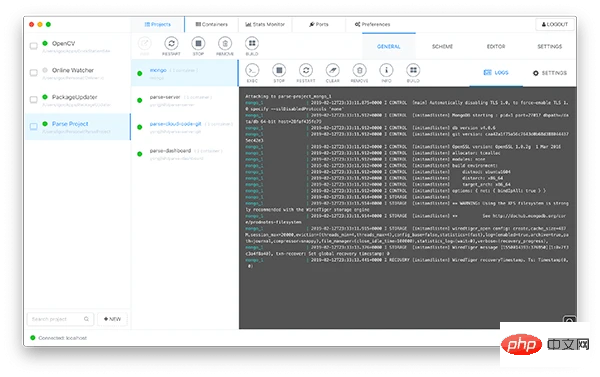Remove the selected project
Screen dimensions: 600x377
(225, 44)
